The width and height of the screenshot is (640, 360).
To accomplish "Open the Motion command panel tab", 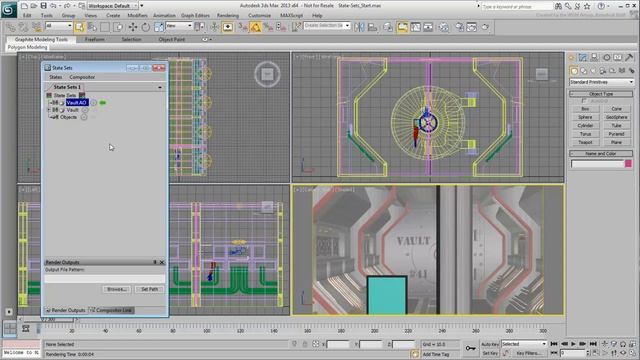I will tap(606, 58).
